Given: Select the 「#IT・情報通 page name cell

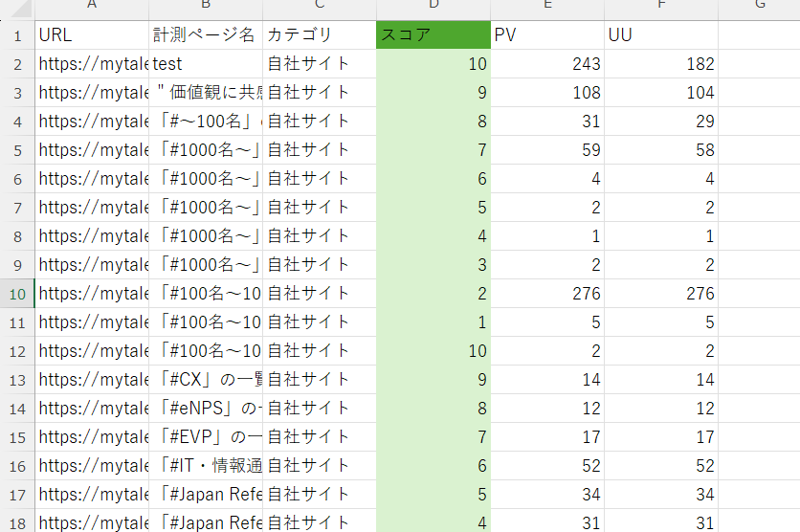Looking at the screenshot, I should [x=205, y=466].
